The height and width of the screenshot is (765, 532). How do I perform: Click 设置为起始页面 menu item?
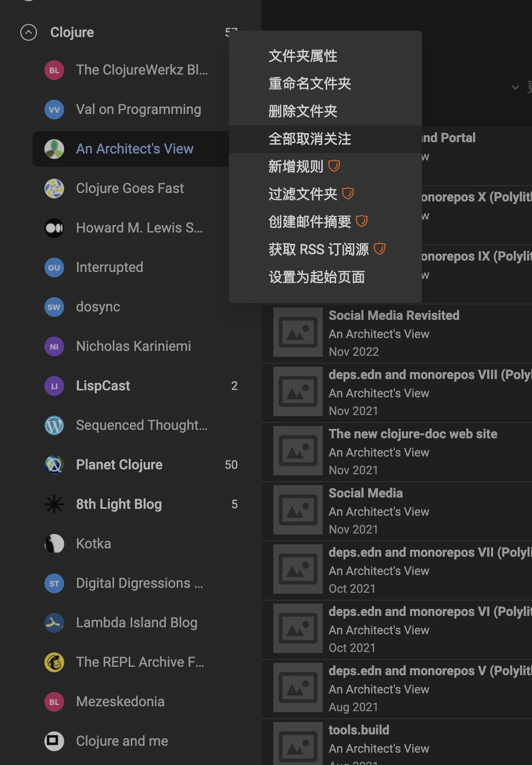click(316, 277)
